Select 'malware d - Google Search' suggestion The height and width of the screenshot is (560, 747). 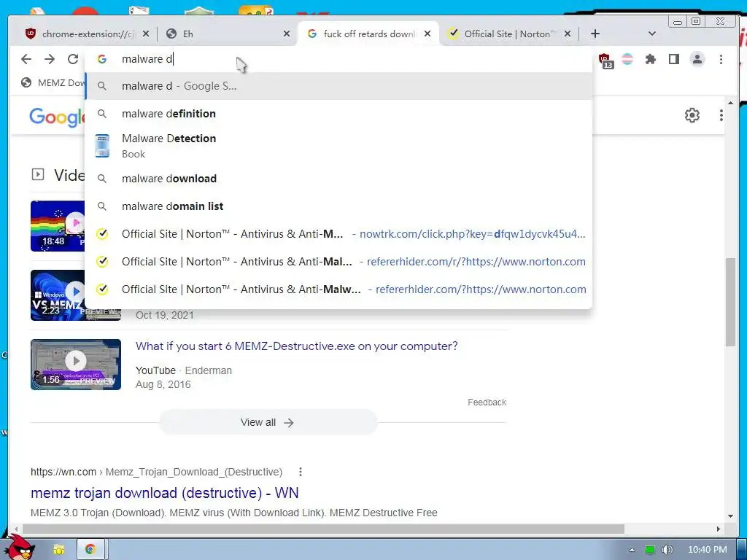(338, 86)
